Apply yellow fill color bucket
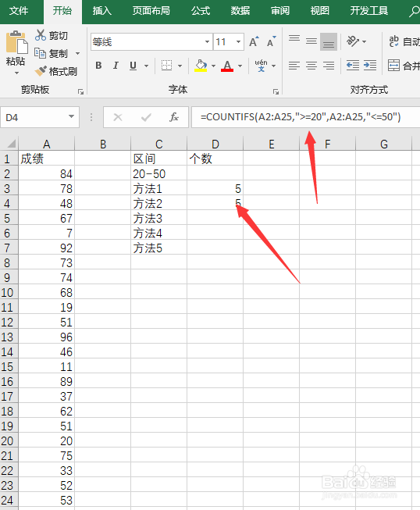The image size is (420, 510). click(x=201, y=66)
